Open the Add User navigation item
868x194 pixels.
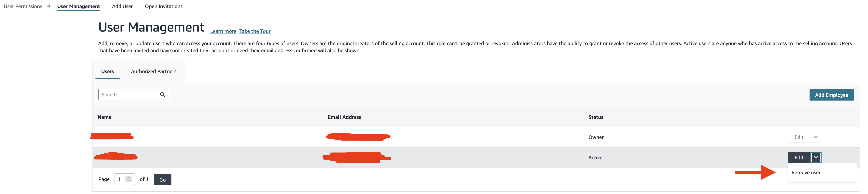tap(122, 7)
